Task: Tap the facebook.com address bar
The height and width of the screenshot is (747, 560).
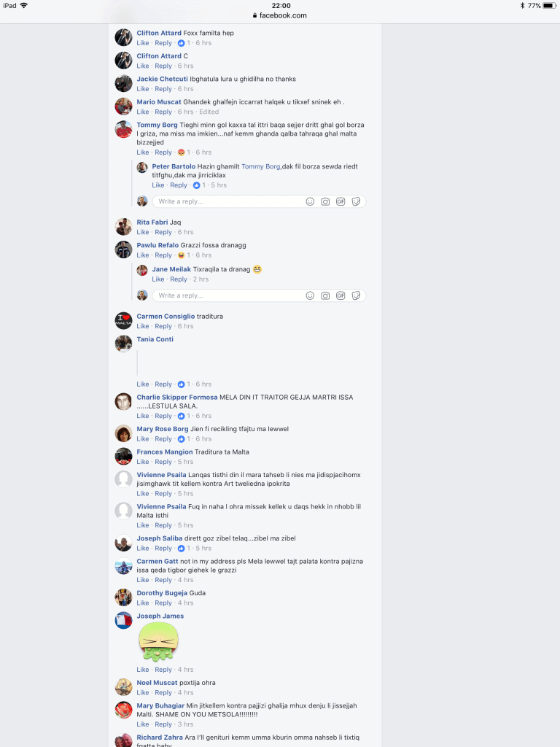Action: (x=280, y=15)
